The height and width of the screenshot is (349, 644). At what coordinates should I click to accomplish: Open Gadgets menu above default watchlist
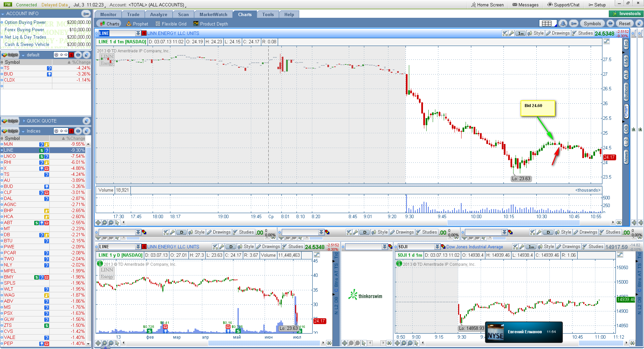coord(10,55)
